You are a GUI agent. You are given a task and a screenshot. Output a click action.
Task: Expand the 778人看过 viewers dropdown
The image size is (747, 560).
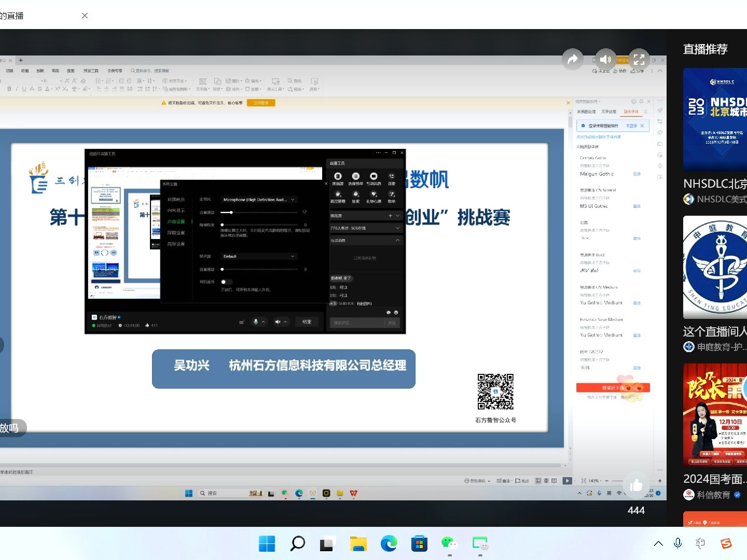click(398, 228)
